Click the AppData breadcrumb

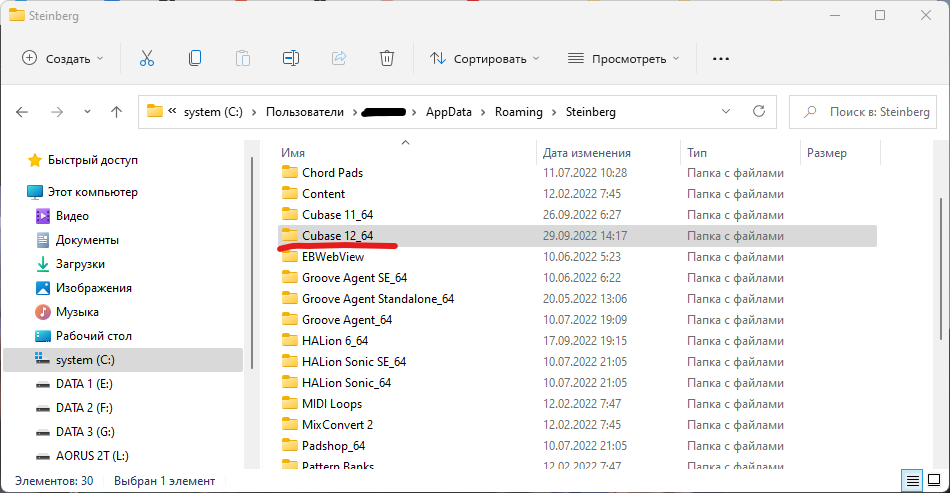(448, 112)
